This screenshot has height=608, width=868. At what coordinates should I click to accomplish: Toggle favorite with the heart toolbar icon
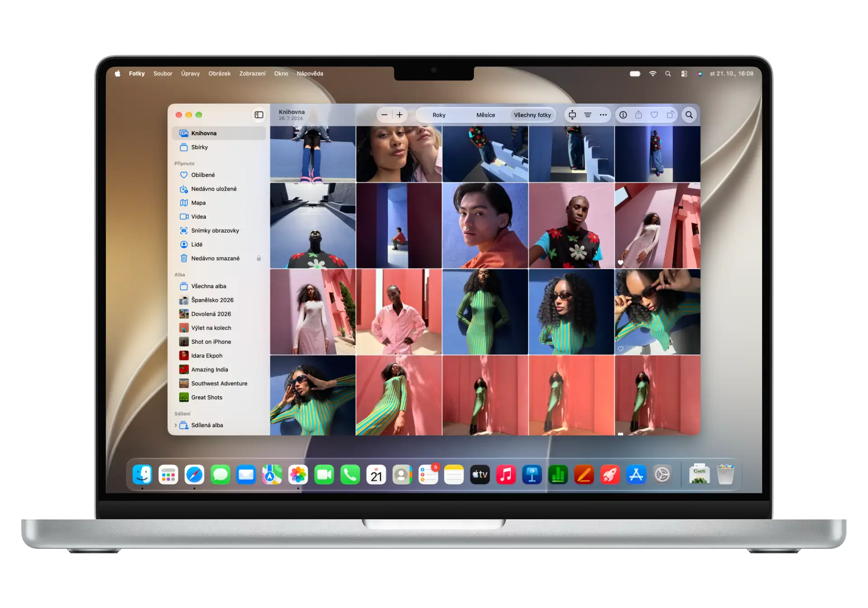[x=654, y=115]
